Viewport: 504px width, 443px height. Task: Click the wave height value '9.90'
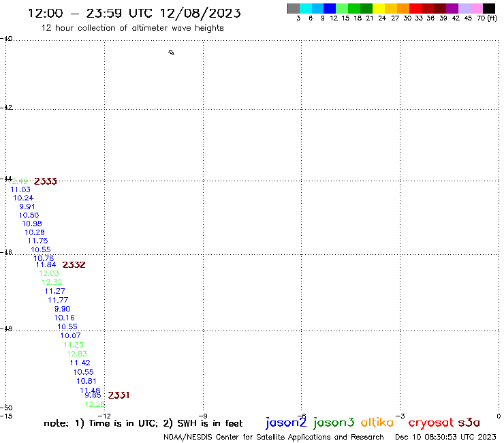(63, 309)
